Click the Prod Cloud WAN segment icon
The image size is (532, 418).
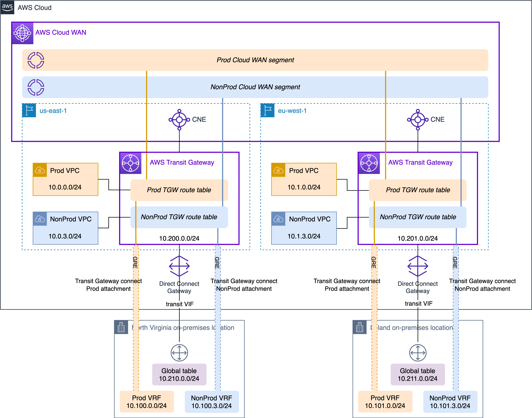click(x=36, y=60)
